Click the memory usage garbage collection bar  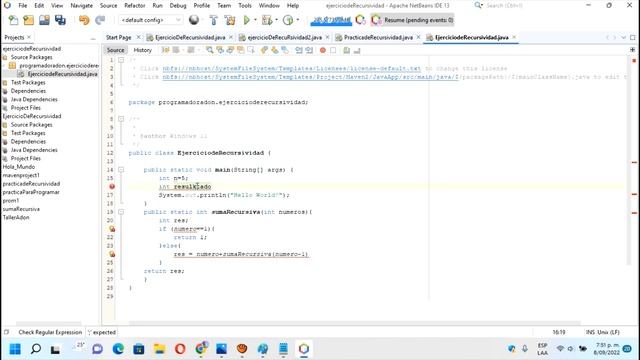331,20
